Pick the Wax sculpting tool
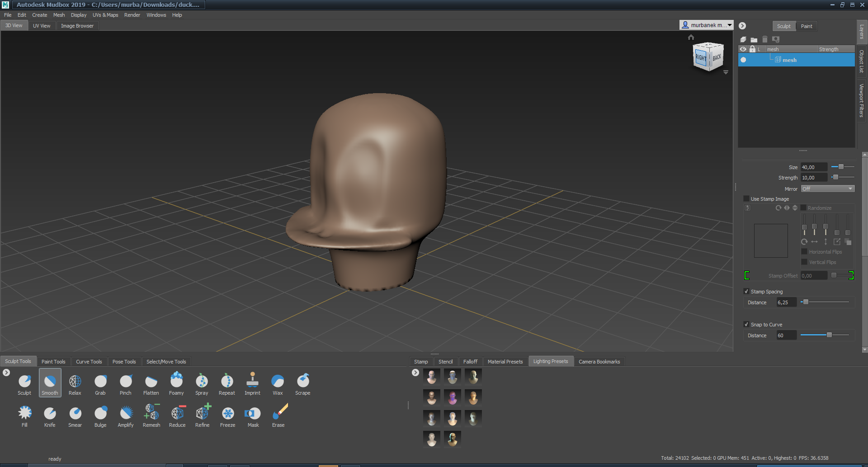 [278, 382]
